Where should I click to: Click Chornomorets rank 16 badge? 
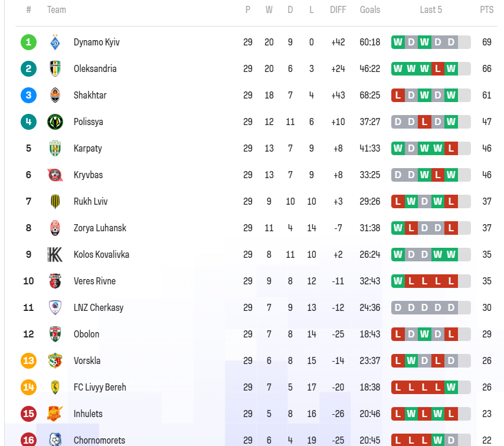click(x=28, y=440)
